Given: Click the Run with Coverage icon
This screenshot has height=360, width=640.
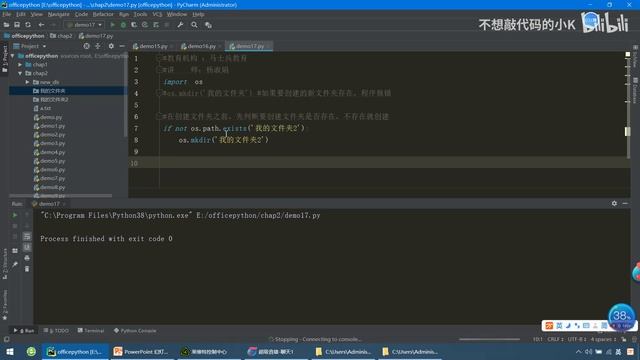Looking at the screenshot, I should pos(134,25).
